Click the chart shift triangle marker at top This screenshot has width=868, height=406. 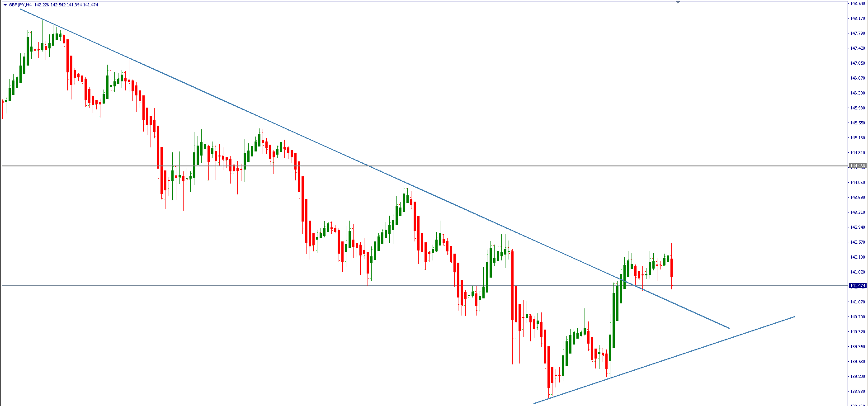click(x=678, y=2)
